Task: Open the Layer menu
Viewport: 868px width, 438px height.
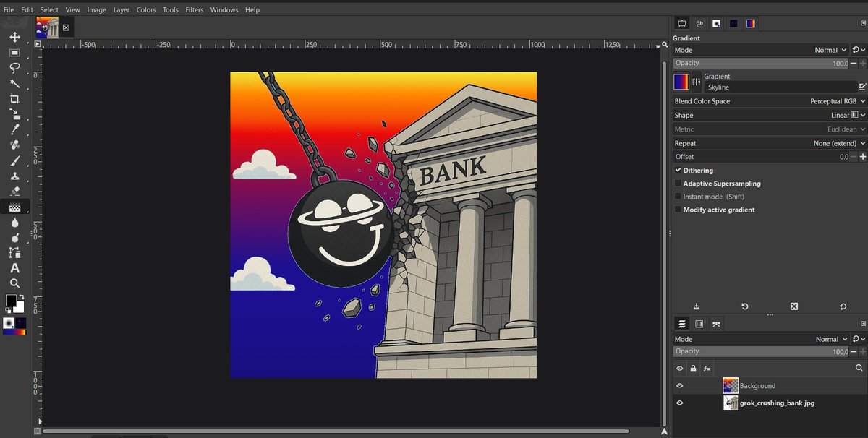Action: click(122, 10)
